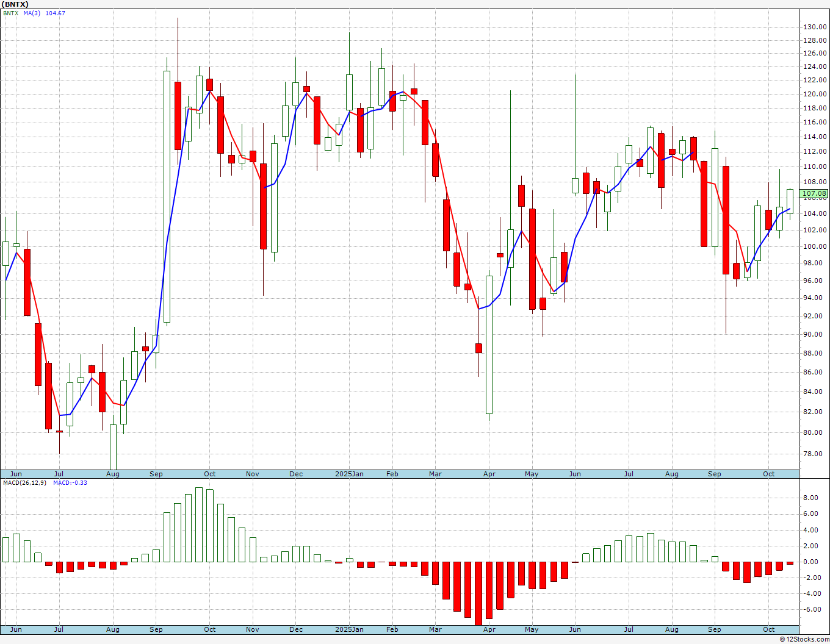Select the MA(3) value 104.67
The height and width of the screenshot is (644, 830).
click(56, 13)
